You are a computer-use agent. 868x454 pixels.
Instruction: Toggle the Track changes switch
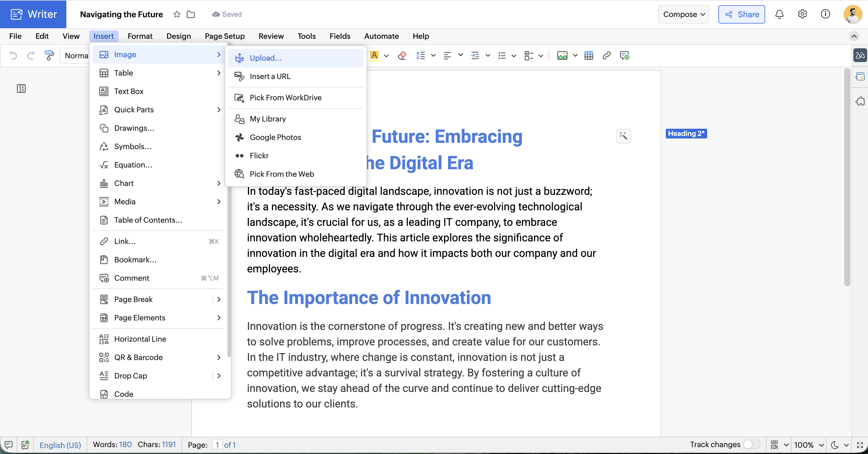(752, 445)
